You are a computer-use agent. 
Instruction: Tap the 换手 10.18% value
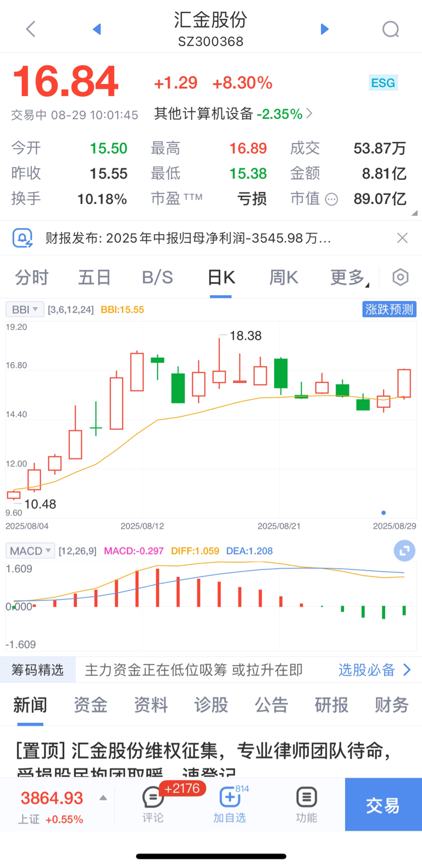tap(102, 199)
